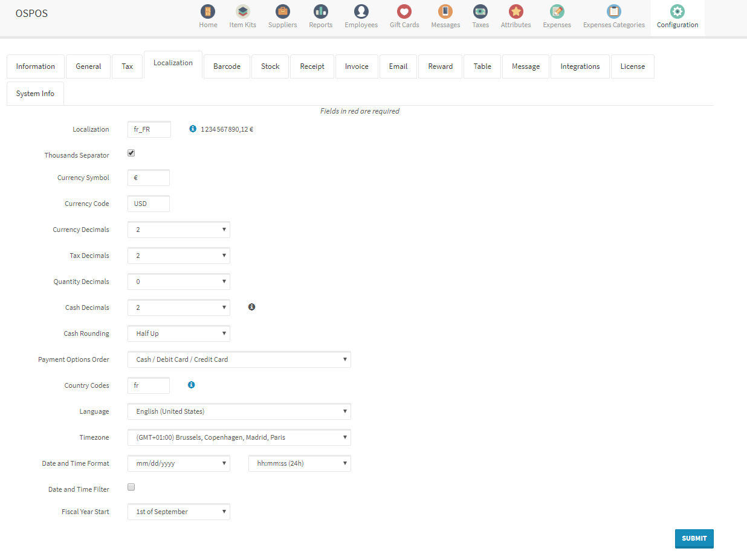The width and height of the screenshot is (747, 560).
Task: Change the Currency Decimals dropdown
Action: (x=178, y=230)
